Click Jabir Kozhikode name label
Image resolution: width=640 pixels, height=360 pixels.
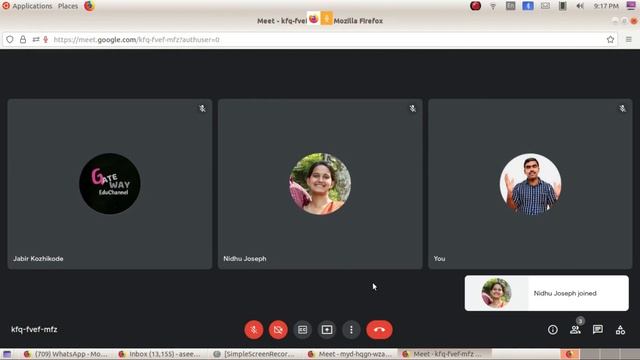click(x=38, y=259)
